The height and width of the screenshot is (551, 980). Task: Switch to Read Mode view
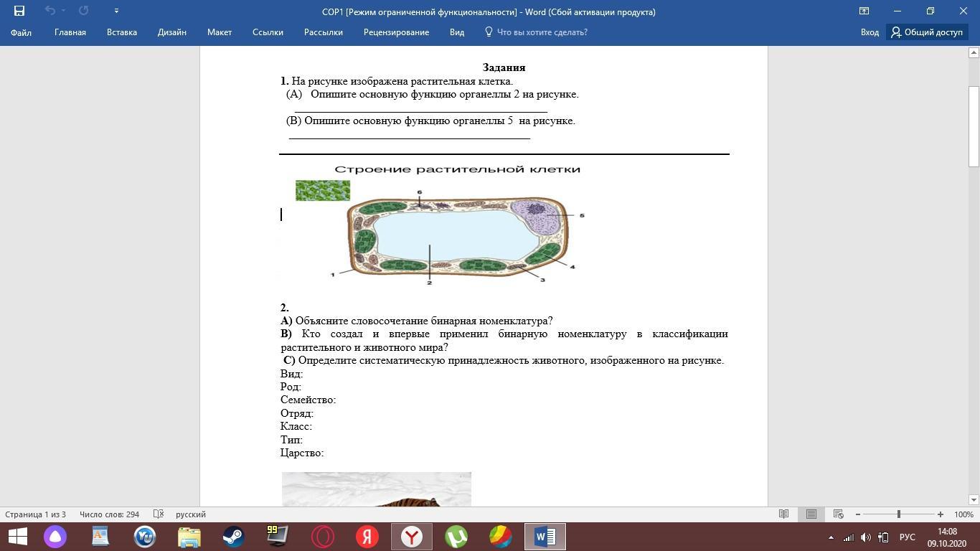(784, 514)
